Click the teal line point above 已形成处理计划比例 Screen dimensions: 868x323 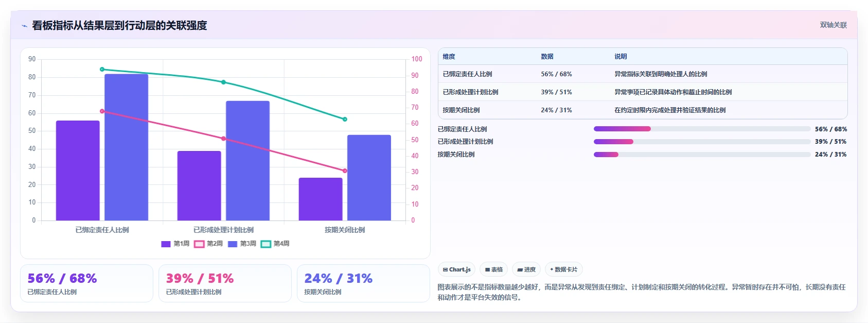223,82
